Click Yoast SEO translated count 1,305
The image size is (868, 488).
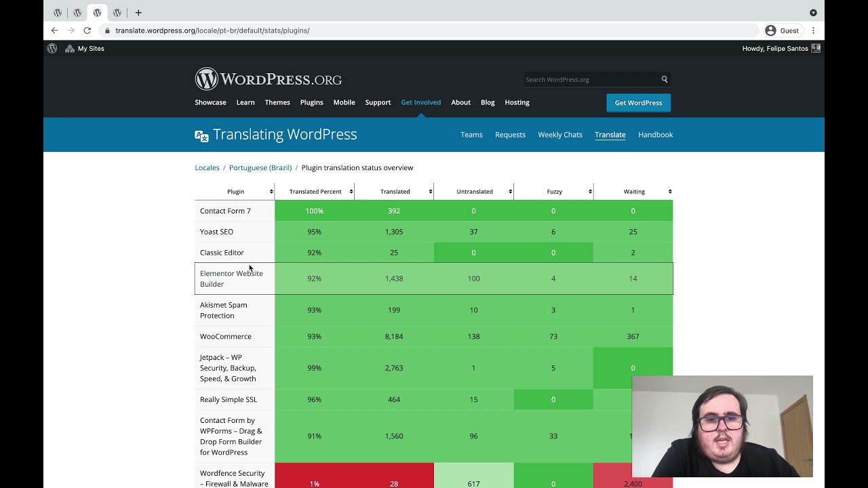(394, 232)
